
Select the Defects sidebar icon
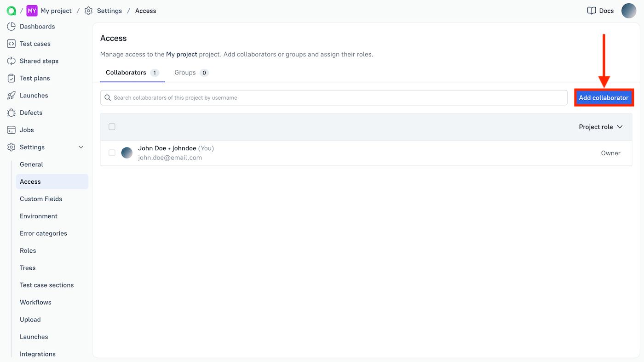[11, 113]
